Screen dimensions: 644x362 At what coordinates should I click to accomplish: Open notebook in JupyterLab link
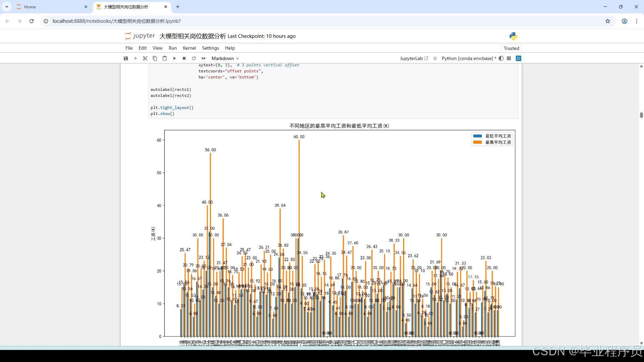(414, 58)
